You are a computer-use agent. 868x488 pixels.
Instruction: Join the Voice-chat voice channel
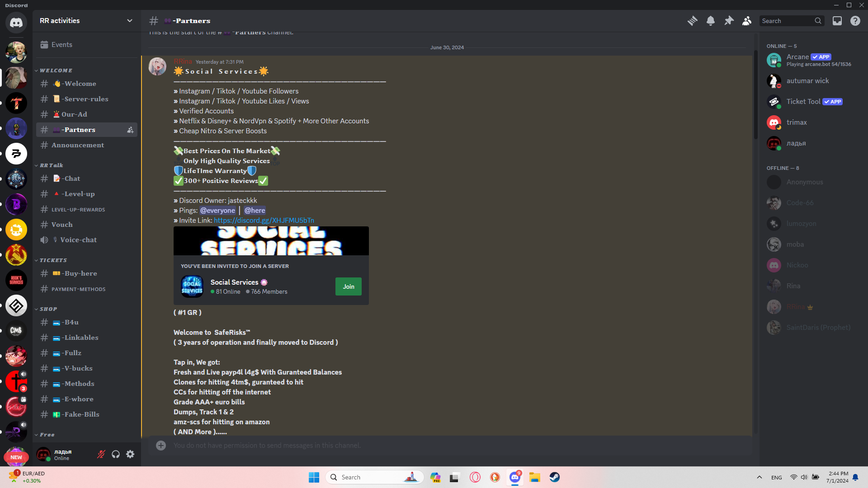86,240
